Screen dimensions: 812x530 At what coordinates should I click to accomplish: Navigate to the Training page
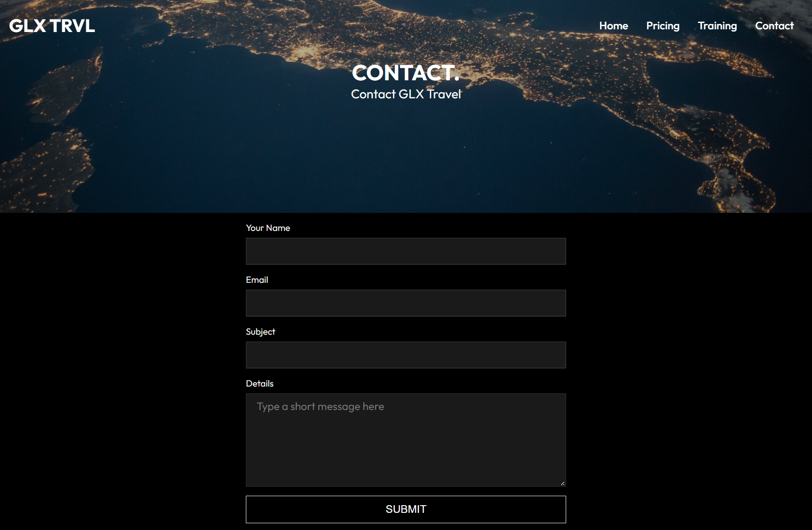click(717, 26)
